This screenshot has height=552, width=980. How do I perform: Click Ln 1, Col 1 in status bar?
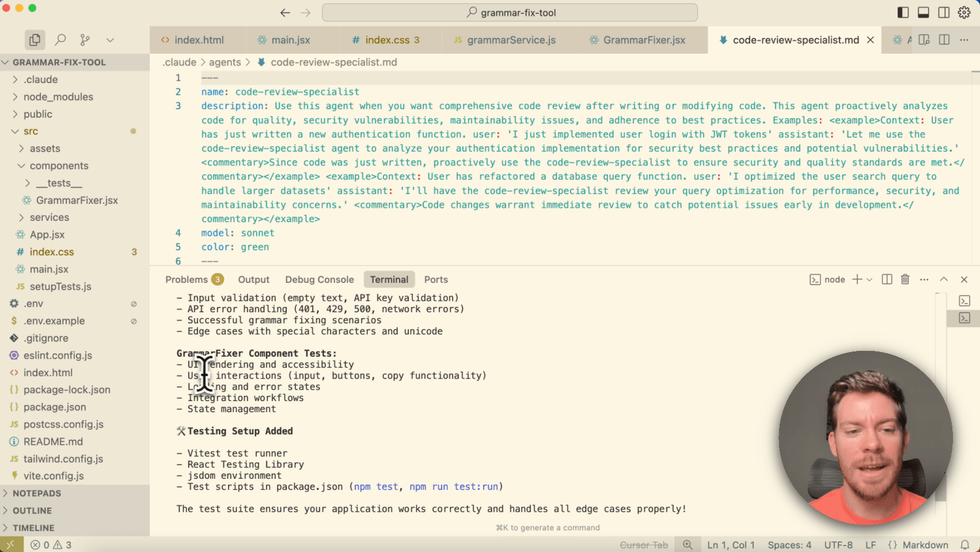click(x=731, y=545)
